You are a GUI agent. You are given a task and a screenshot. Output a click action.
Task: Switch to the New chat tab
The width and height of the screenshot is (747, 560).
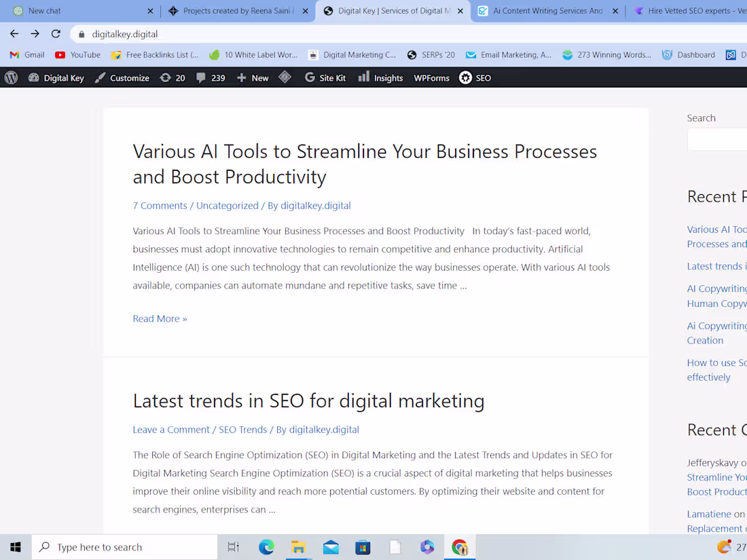click(x=44, y=11)
